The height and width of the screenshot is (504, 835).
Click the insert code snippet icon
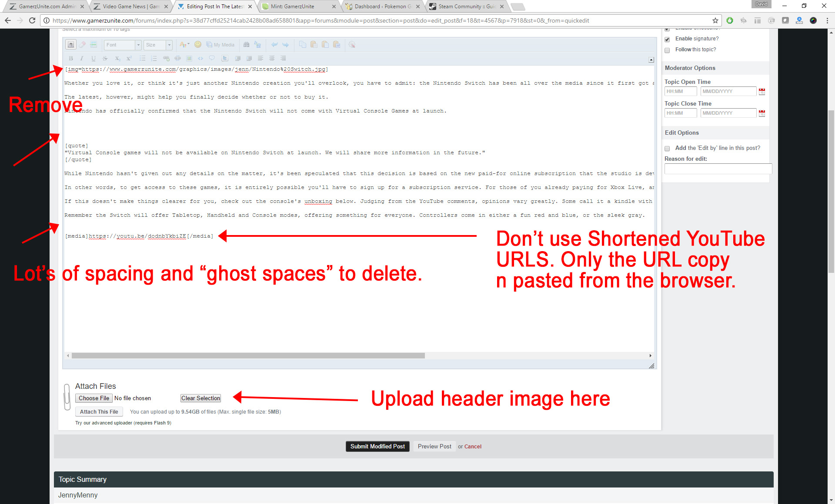[200, 58]
